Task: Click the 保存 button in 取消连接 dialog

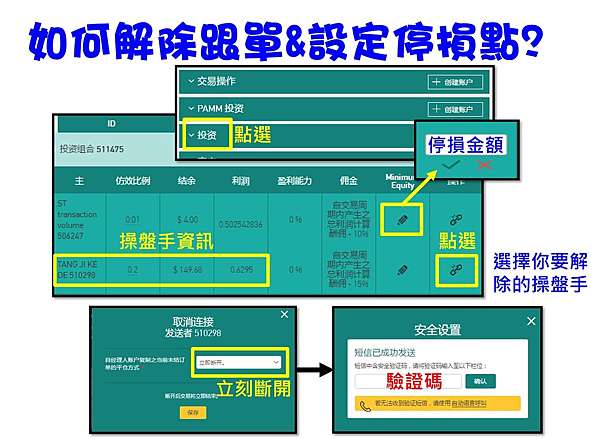Action: click(193, 413)
